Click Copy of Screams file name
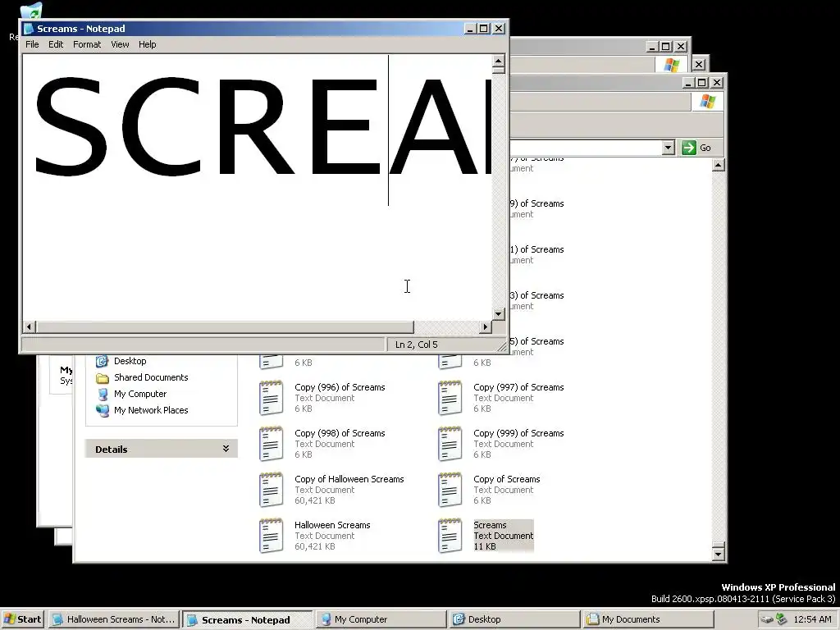This screenshot has width=840, height=630. tap(507, 479)
